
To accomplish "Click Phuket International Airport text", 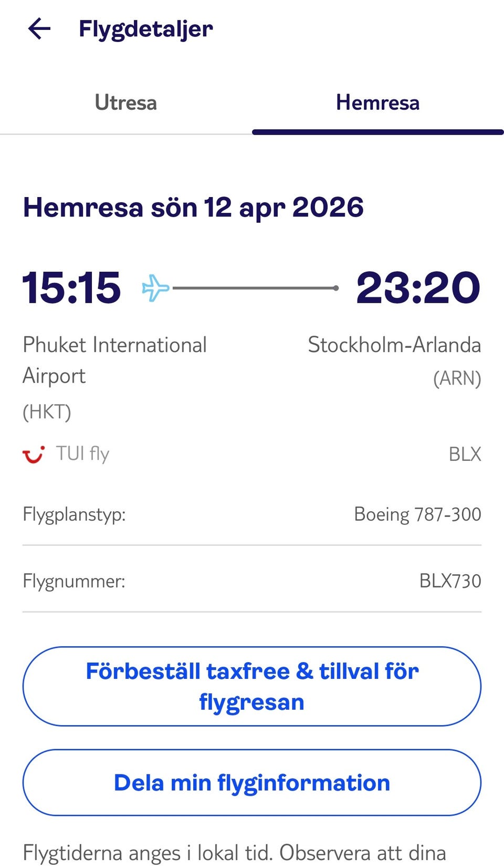I will pyautogui.click(x=114, y=360).
